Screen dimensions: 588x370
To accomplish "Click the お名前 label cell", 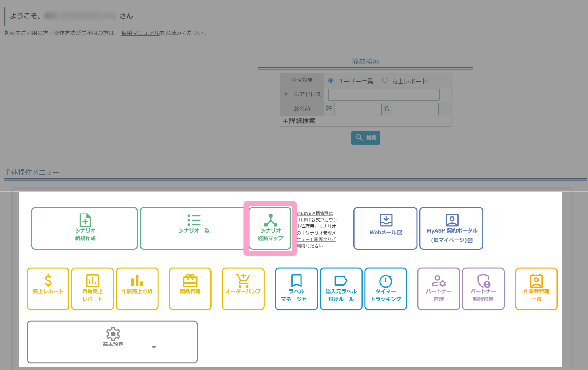I will [x=302, y=109].
